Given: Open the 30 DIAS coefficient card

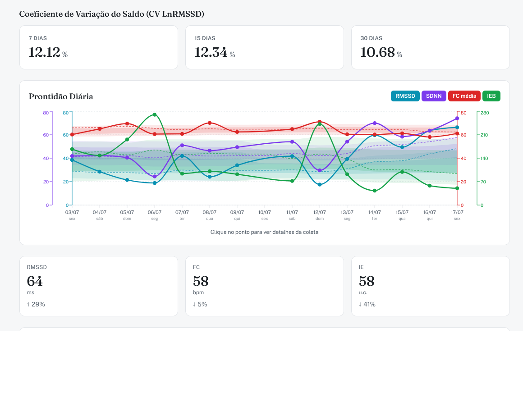Looking at the screenshot, I should point(430,47).
